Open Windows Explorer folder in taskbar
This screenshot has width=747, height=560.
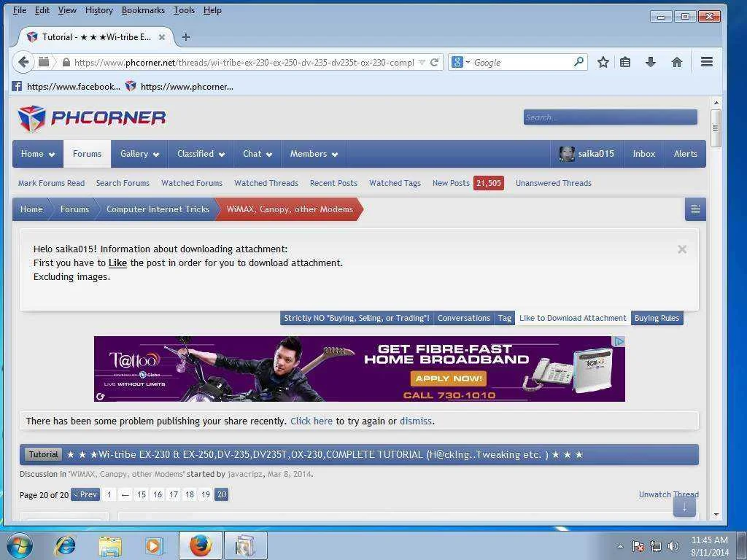point(110,545)
